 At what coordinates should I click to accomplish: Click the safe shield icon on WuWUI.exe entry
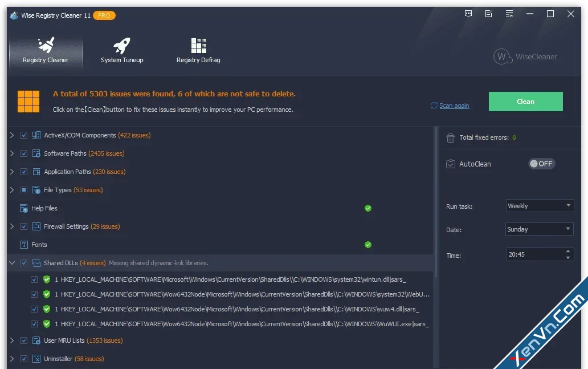pyautogui.click(x=47, y=323)
